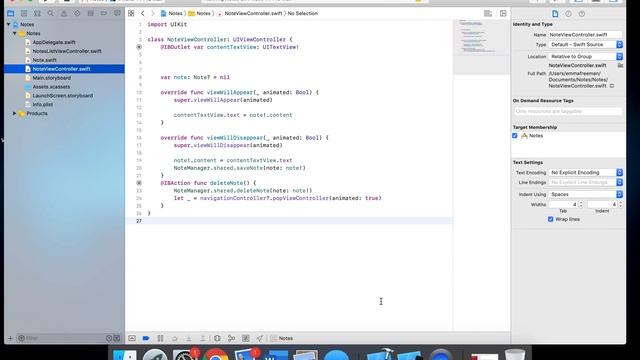This screenshot has width=640, height=360.
Task: Show the History inspector
Action: [x=568, y=14]
